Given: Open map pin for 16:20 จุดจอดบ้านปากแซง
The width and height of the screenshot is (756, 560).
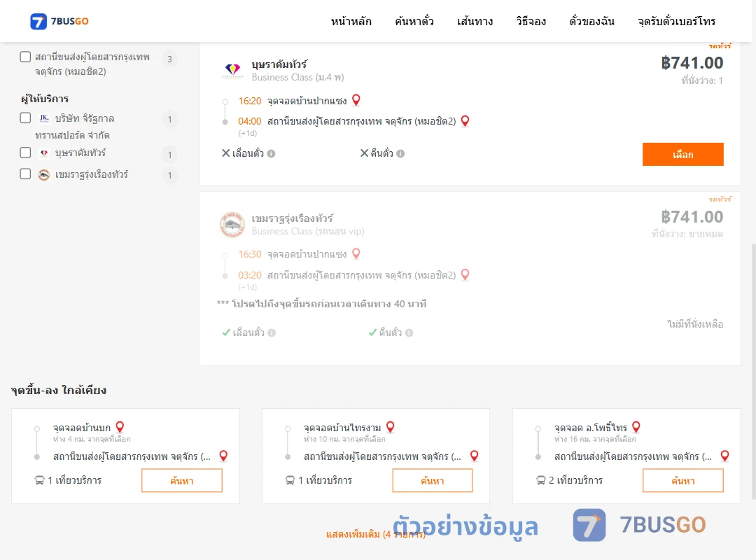Looking at the screenshot, I should coord(356,100).
